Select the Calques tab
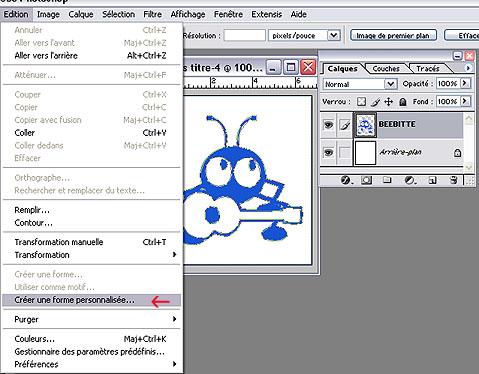This screenshot has height=374, width=479. 342,69
